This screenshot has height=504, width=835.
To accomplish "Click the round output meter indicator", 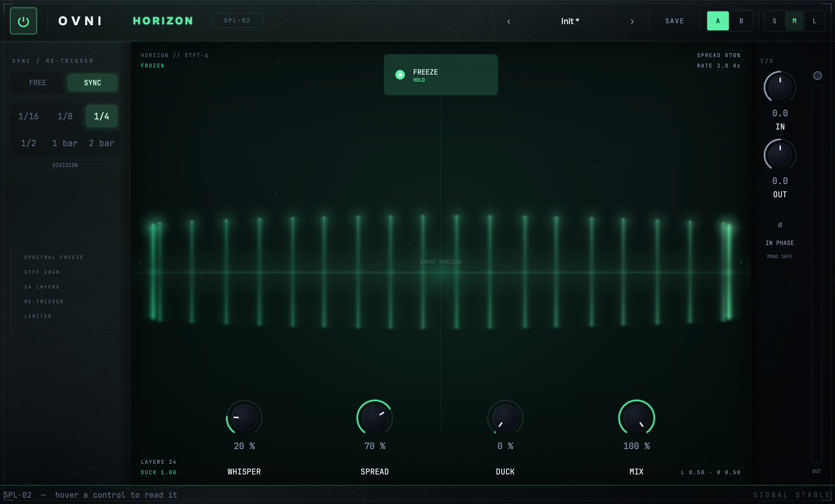I will coord(817,75).
